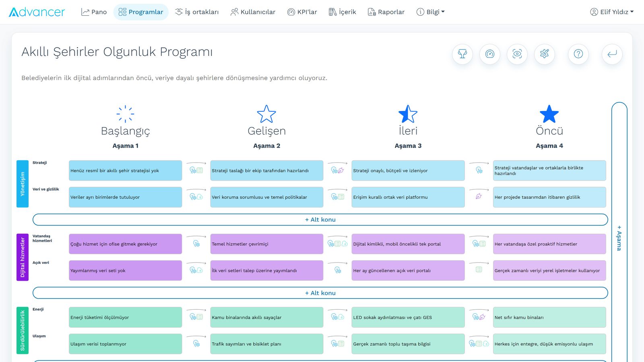The height and width of the screenshot is (362, 644).
Task: Open the Elif Yıldız user menu
Action: click(x=612, y=12)
